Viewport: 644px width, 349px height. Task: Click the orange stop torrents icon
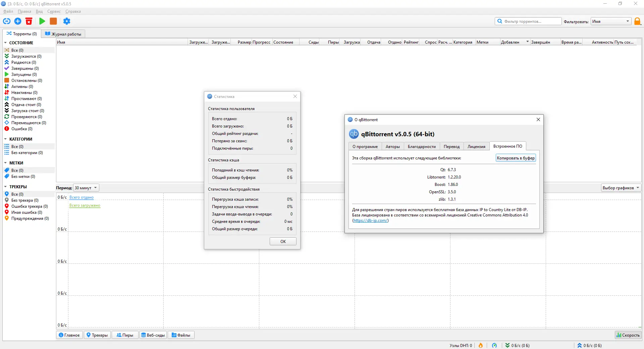point(53,21)
